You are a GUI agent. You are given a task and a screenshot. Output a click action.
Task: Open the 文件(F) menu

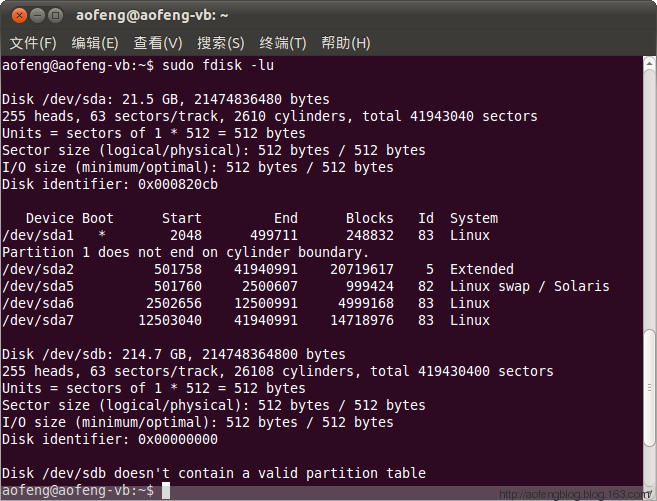[x=33, y=43]
